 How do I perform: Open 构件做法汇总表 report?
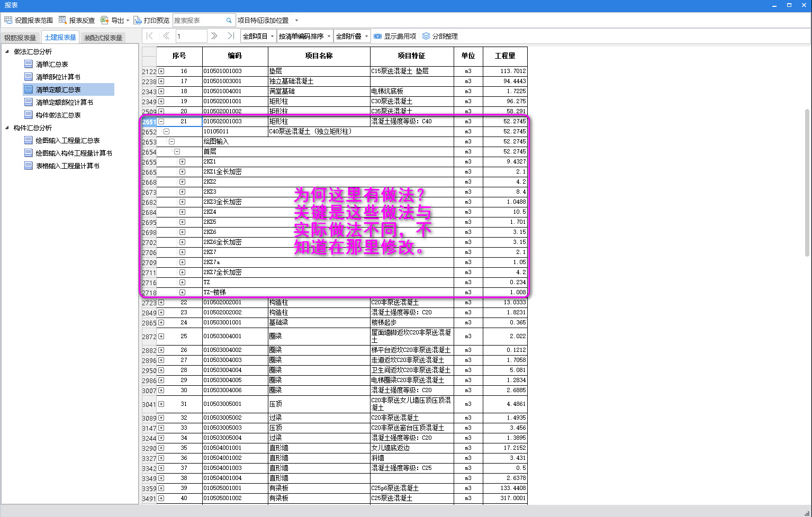[x=58, y=115]
